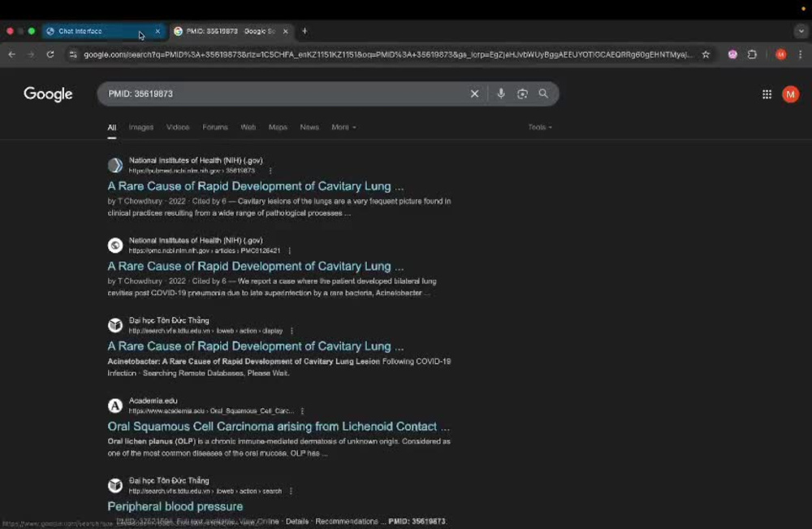The width and height of the screenshot is (812, 529).
Task: Open the extensions puzzle icon
Action: tap(752, 54)
